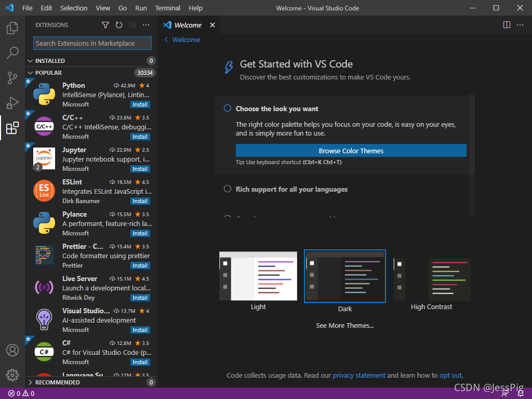Click the filter extensions icon
The image size is (532, 399).
pos(105,25)
